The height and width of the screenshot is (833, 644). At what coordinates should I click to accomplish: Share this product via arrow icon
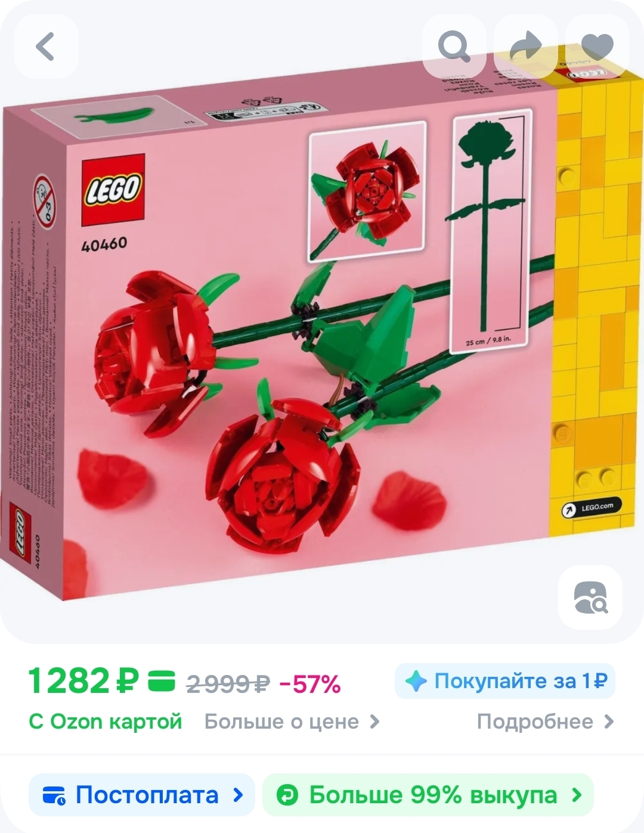click(525, 47)
